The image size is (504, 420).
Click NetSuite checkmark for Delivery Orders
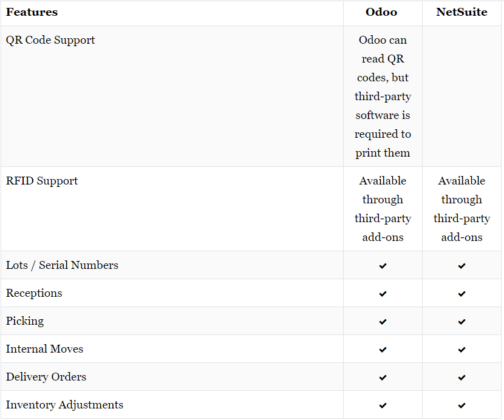[461, 378]
